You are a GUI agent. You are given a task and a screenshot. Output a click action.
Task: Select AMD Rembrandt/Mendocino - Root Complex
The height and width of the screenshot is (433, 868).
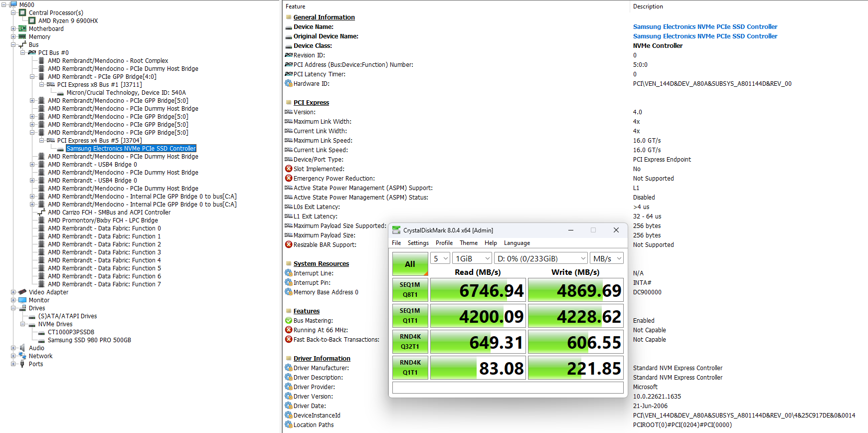point(108,60)
